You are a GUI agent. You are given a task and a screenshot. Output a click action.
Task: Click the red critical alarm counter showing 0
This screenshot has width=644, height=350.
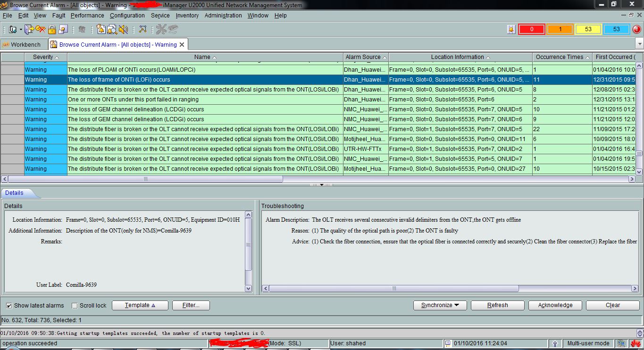point(532,29)
